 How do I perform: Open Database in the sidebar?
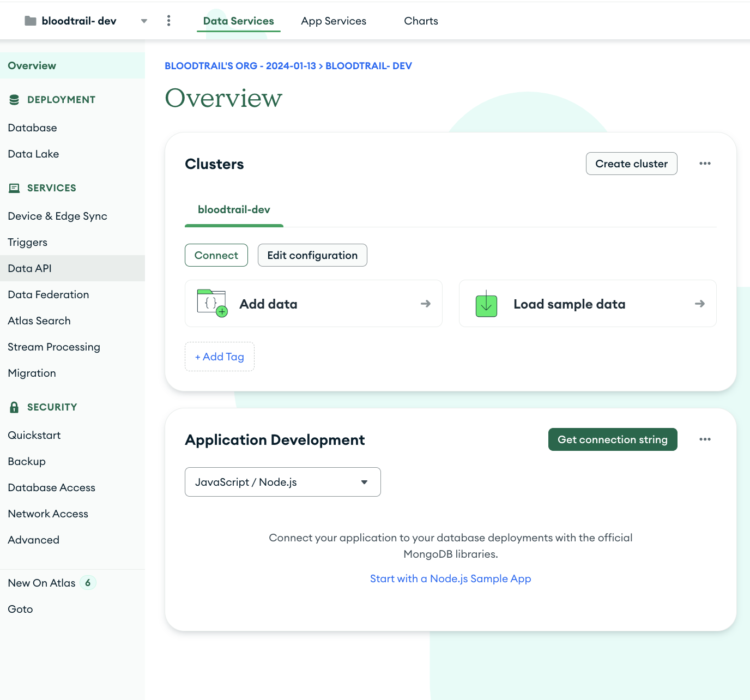pyautogui.click(x=33, y=128)
